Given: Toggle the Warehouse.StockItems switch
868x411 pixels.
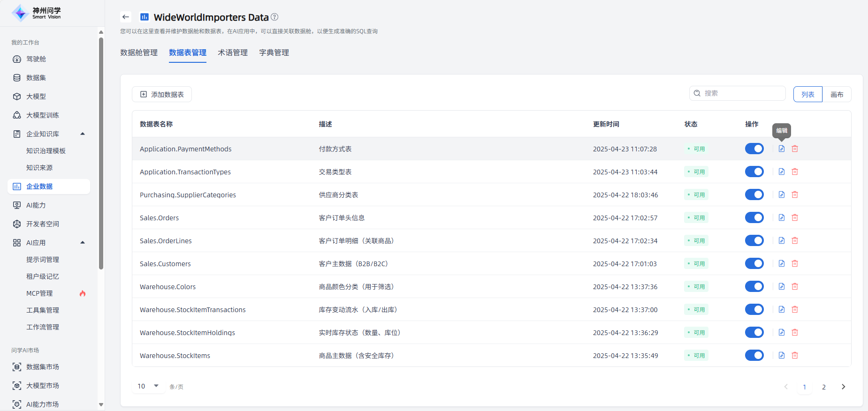Looking at the screenshot, I should 754,355.
